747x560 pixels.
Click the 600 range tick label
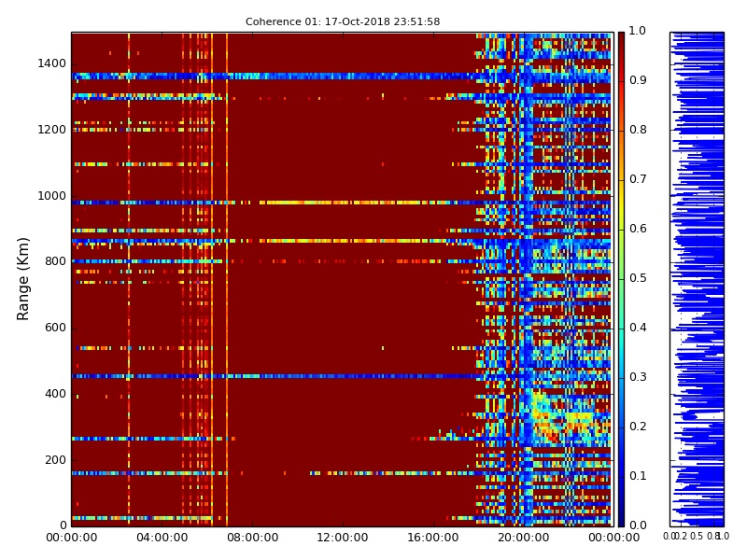coord(55,328)
